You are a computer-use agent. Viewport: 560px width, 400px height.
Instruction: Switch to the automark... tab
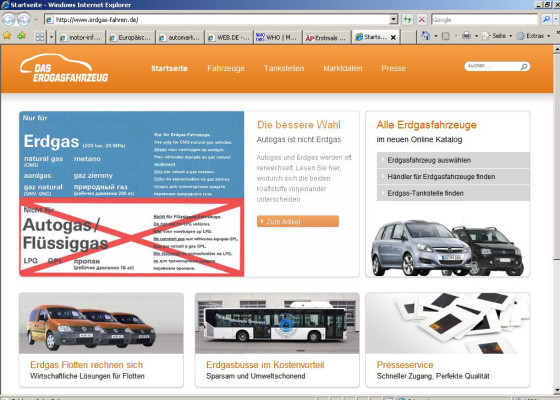point(180,37)
